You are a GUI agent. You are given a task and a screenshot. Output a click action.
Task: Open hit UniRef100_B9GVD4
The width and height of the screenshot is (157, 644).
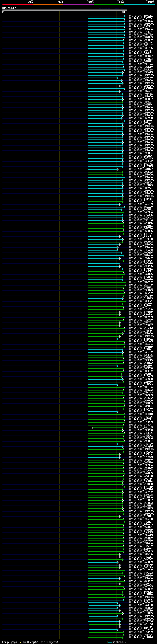[x=141, y=19]
